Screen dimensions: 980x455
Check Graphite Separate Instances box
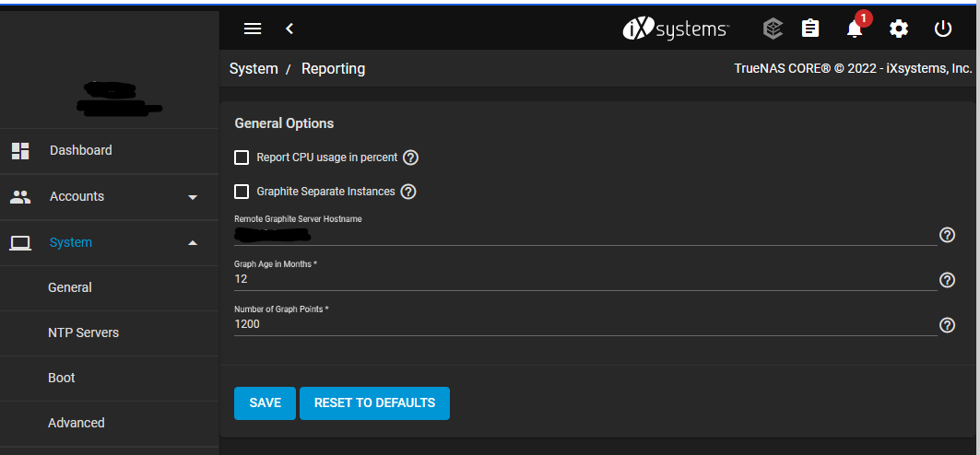(242, 192)
